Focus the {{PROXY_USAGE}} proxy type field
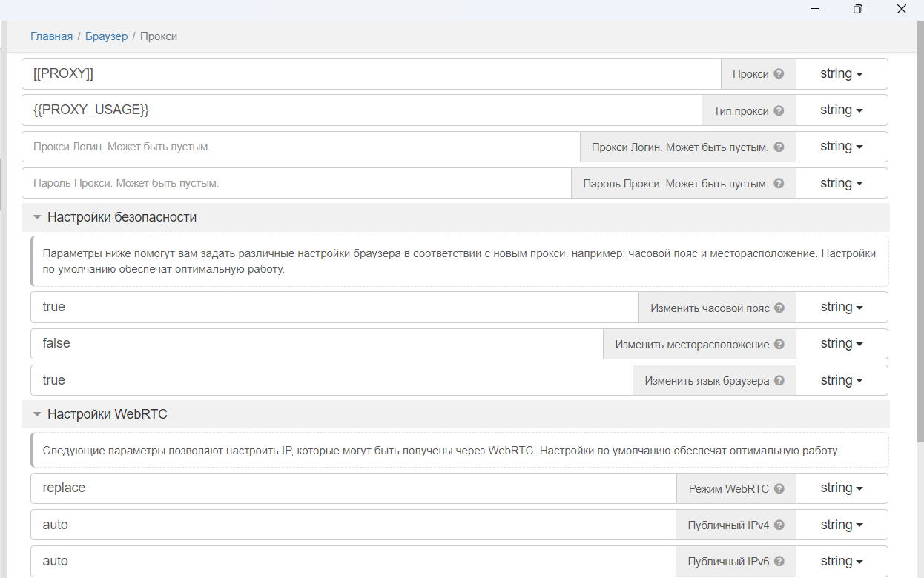The width and height of the screenshot is (924, 578). click(x=363, y=110)
